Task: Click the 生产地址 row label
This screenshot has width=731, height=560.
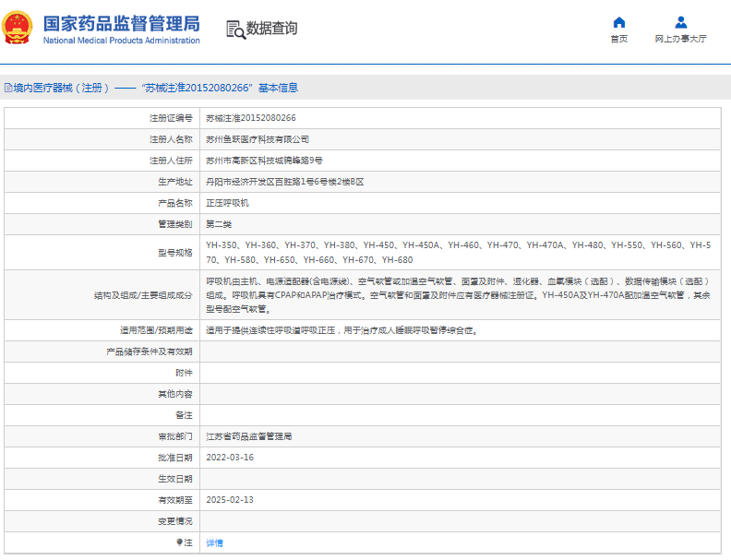Action: click(x=174, y=182)
